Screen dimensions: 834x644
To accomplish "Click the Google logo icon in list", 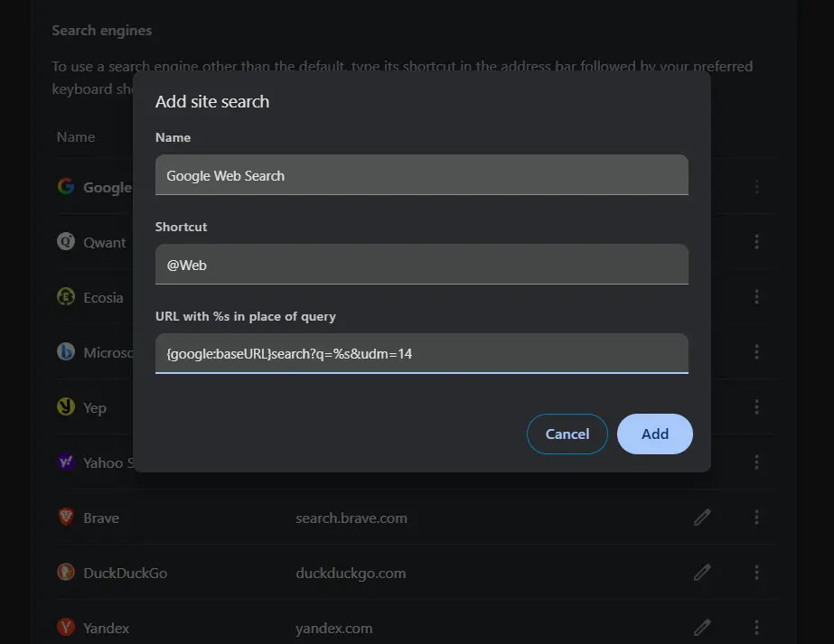I will pos(66,186).
